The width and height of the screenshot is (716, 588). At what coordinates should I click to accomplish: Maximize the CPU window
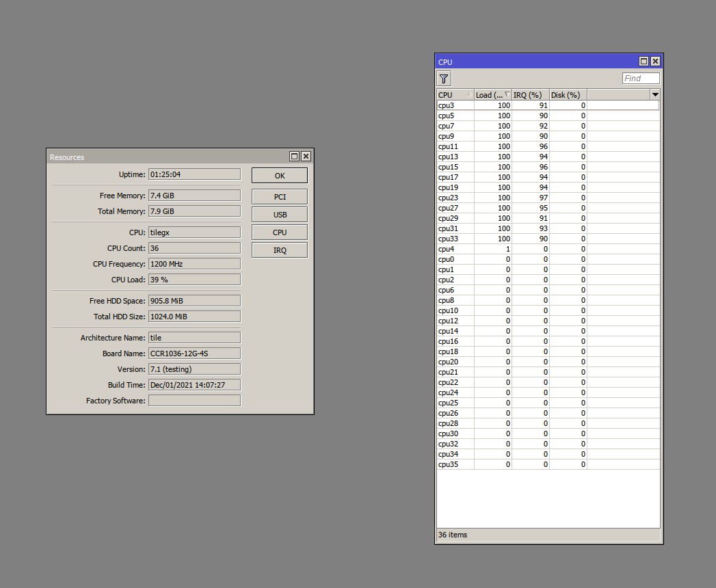point(644,61)
